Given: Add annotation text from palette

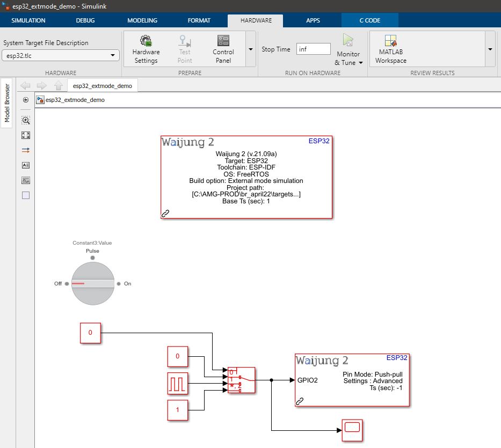Looking at the screenshot, I should 26,165.
